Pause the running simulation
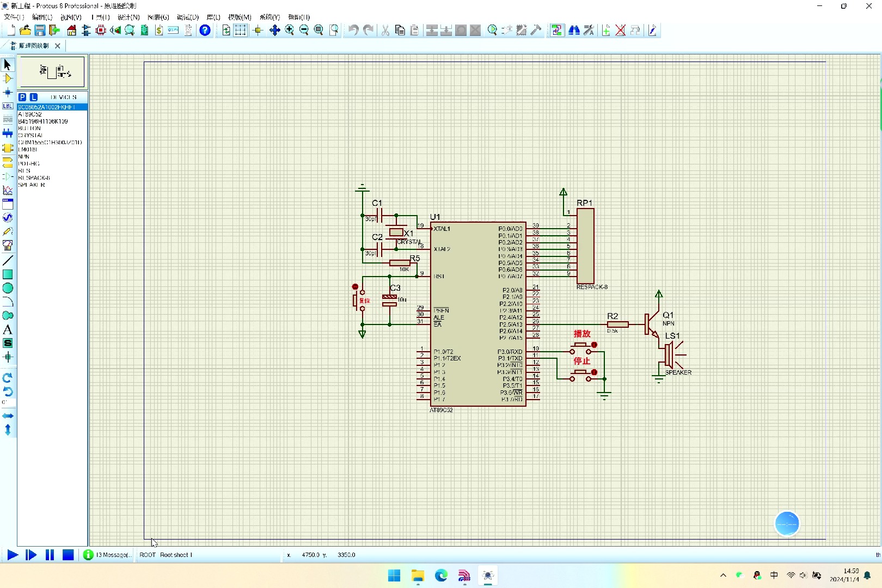Screen dimensions: 882x588 click(x=50, y=555)
